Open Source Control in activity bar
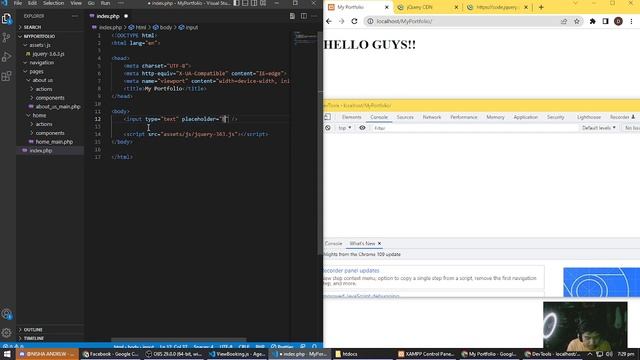The height and width of the screenshot is (360, 640). 7,38
